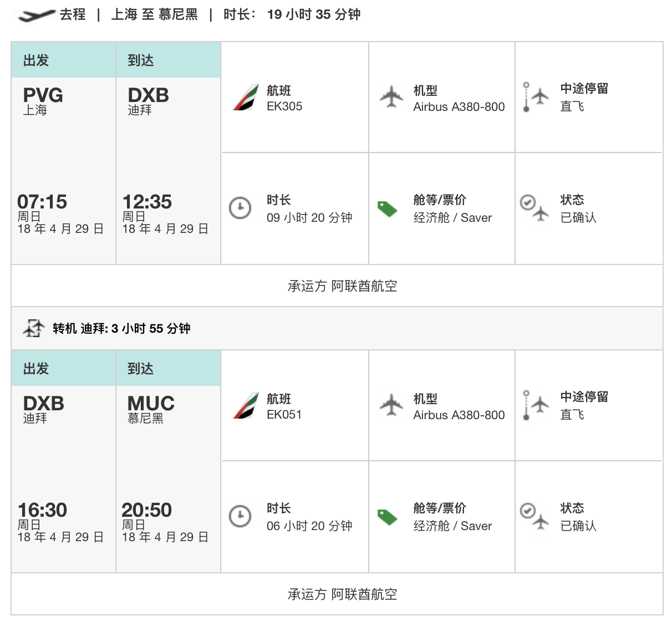The image size is (672, 621).
Task: Click the confirmed status icon for EK305
Action: [534, 207]
